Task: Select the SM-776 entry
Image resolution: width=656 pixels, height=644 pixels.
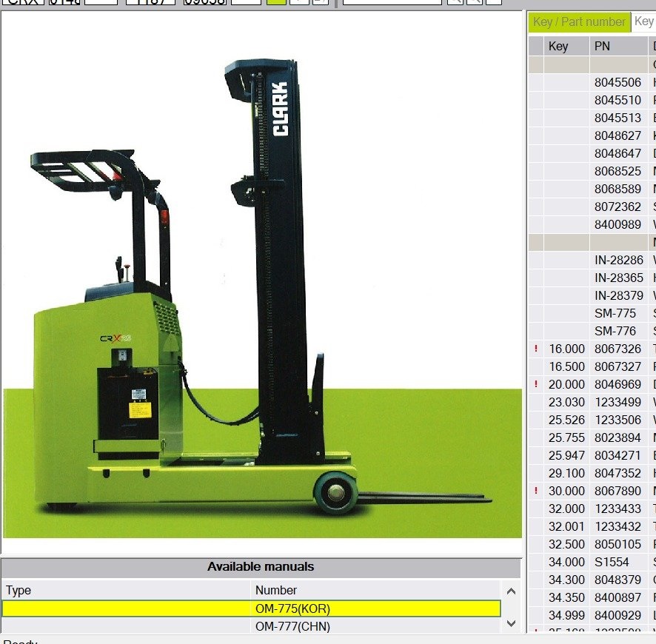Action: [x=615, y=331]
